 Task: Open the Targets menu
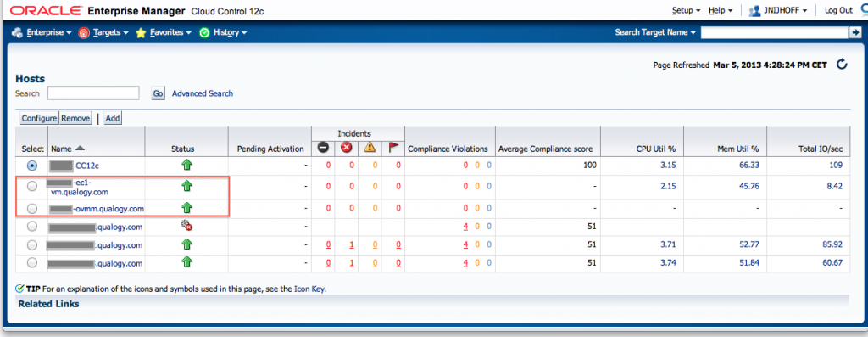pyautogui.click(x=104, y=33)
